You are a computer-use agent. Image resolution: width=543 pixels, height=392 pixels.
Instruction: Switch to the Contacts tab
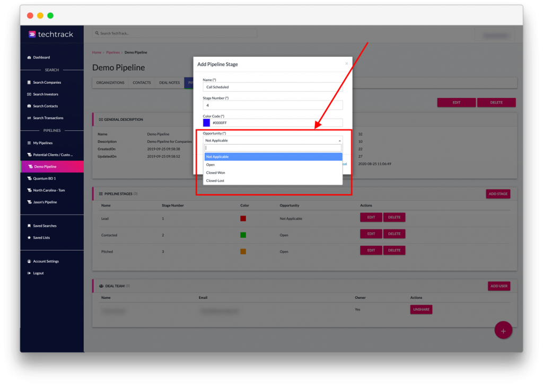tap(142, 83)
